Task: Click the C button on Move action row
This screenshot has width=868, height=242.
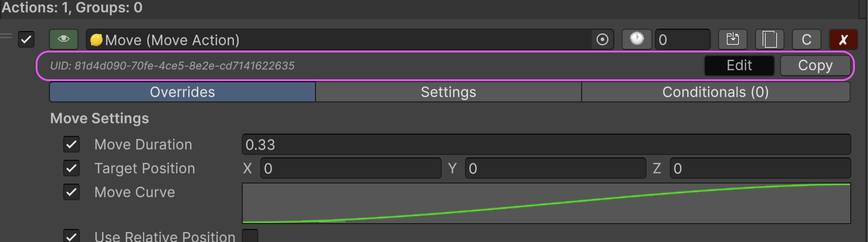Action: point(807,40)
